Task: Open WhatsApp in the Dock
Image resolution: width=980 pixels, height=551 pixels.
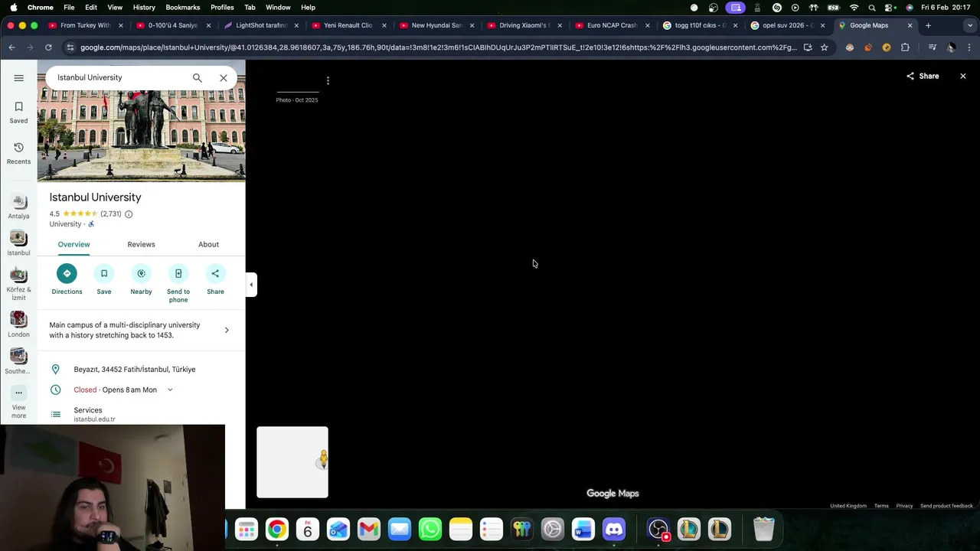Action: click(x=430, y=529)
